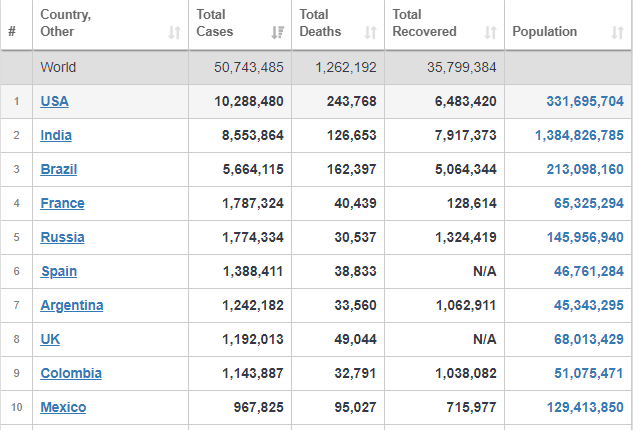Select USA recovered 6,483,420
Image resolution: width=634 pixels, height=430 pixels.
(465, 101)
